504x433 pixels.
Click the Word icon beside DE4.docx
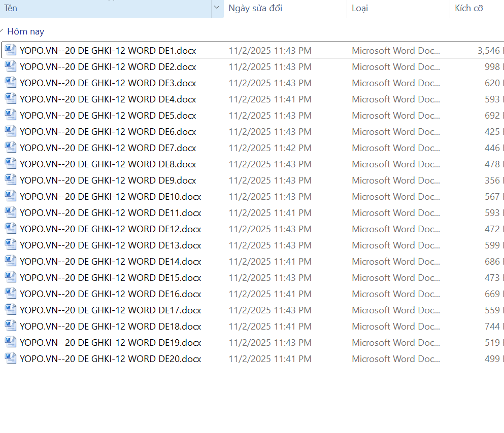[11, 99]
